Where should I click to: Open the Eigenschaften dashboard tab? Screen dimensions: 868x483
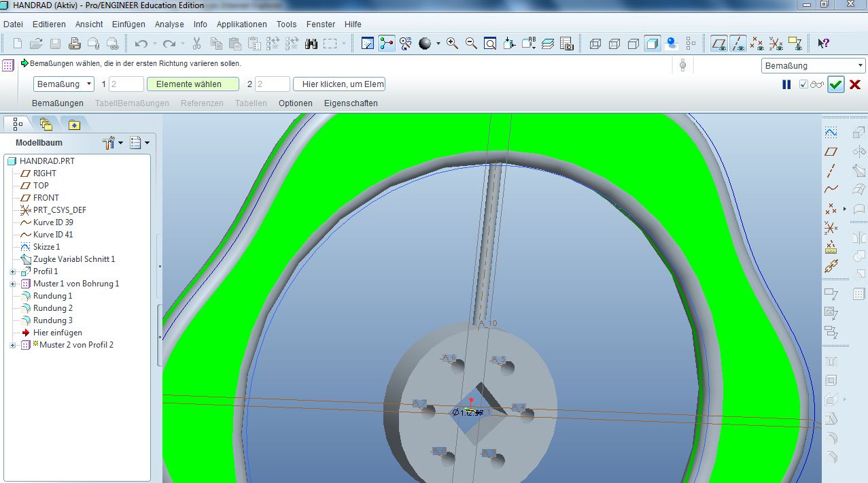[351, 103]
